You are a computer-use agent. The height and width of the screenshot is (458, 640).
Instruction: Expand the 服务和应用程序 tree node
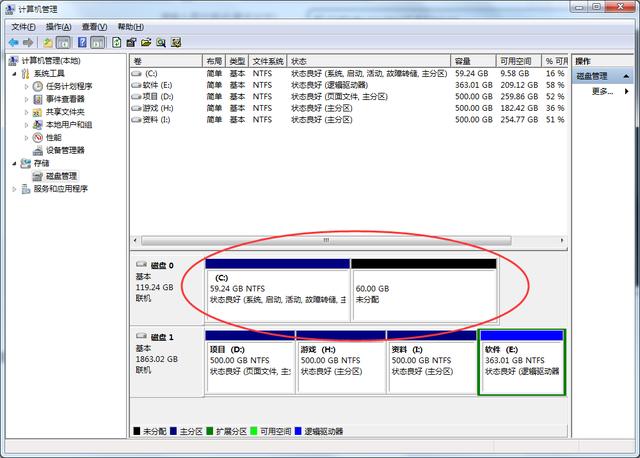tap(14, 189)
